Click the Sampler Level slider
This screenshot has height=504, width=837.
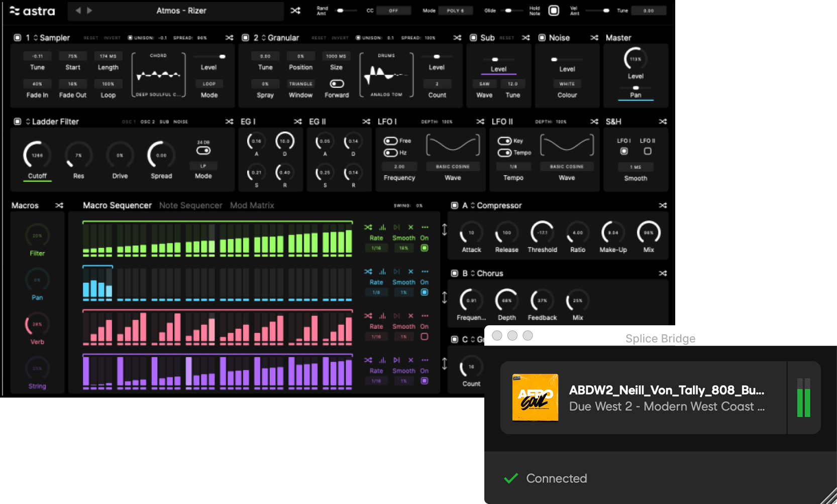[x=209, y=57]
